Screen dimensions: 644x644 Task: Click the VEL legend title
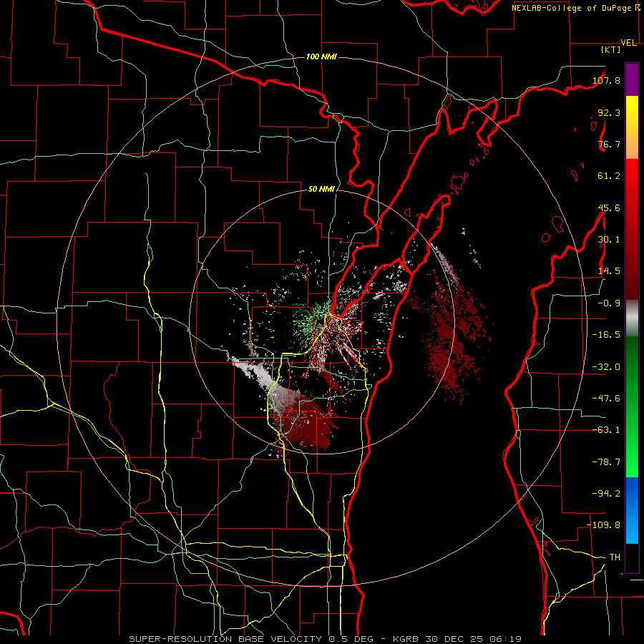(x=629, y=43)
